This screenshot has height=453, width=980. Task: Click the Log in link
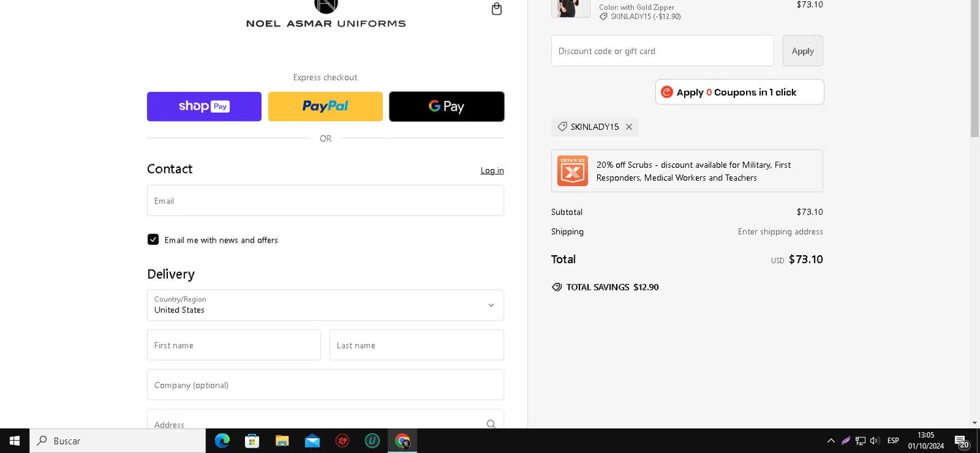492,170
